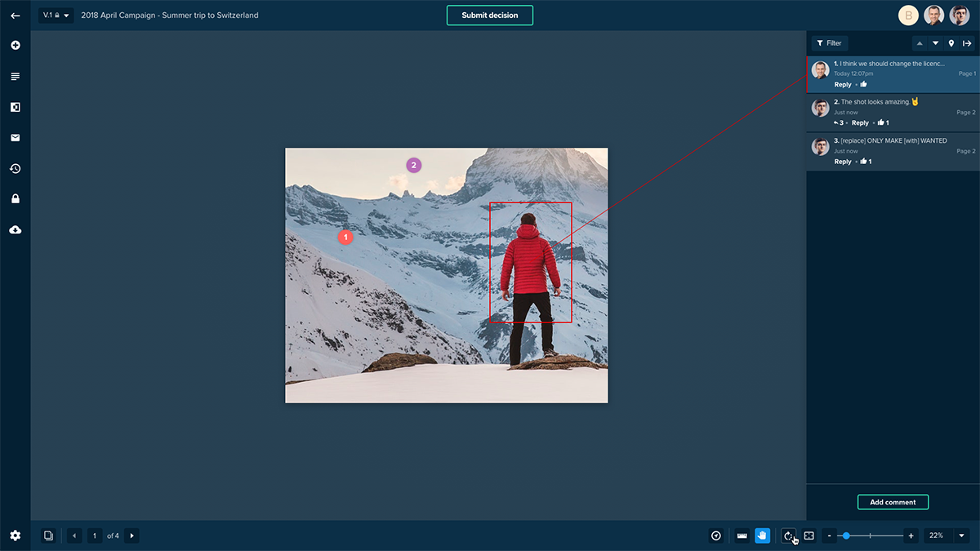Open the compare versions icon in sidebar
The height and width of the screenshot is (551, 980).
(x=15, y=107)
